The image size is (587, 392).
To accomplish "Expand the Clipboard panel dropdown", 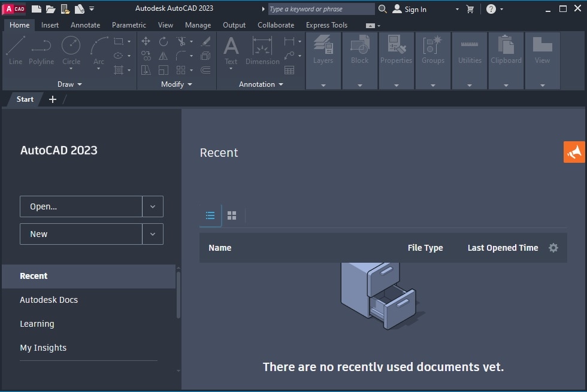I will [506, 85].
